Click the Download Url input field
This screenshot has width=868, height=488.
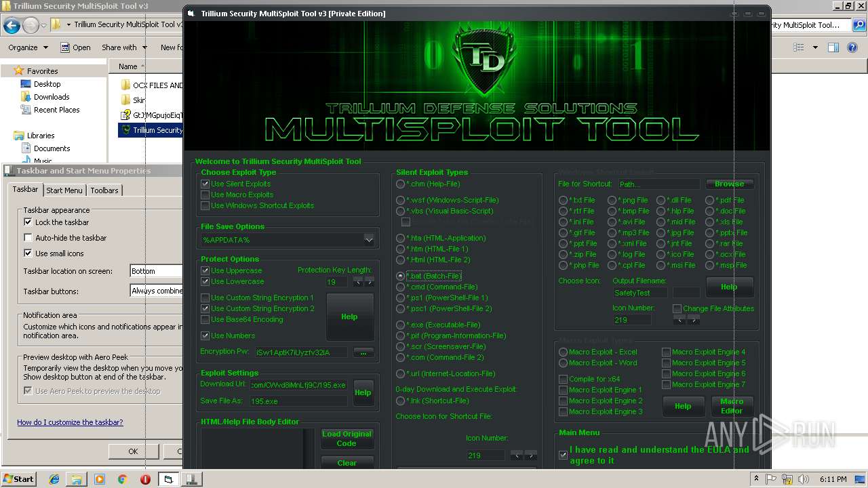298,384
